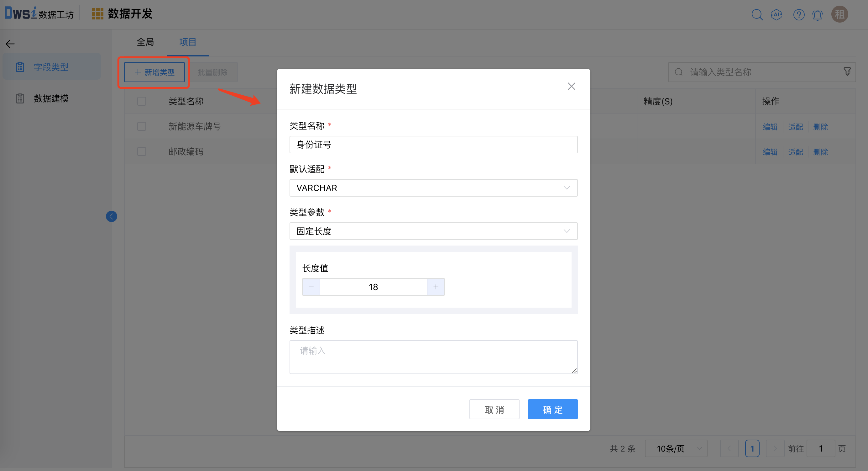This screenshot has height=471, width=868.
Task: Check the 新能源车牌号 row checkbox
Action: pyautogui.click(x=142, y=126)
